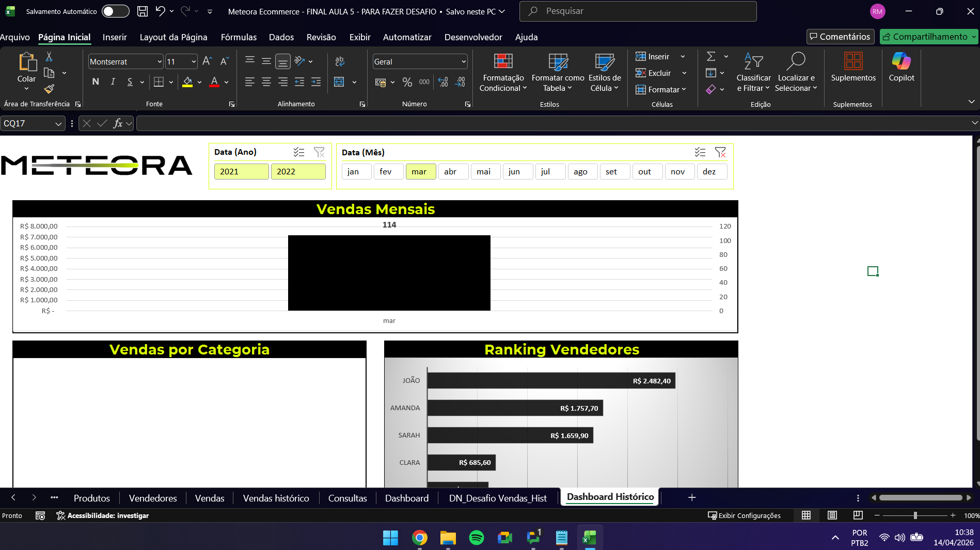Open the Inserir ribbon tab
Screen dimensions: 980x550
click(x=115, y=37)
